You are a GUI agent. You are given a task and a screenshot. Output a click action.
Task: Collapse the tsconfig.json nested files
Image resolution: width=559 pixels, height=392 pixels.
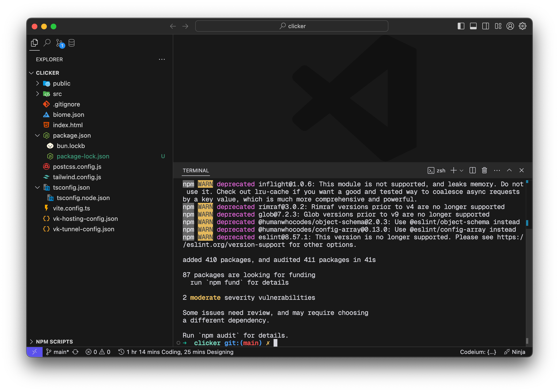(37, 187)
